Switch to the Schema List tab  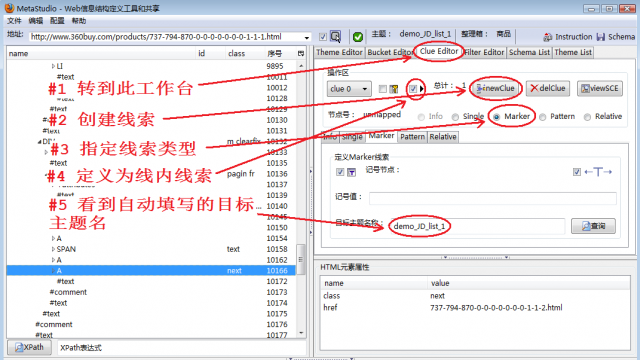[x=529, y=52]
